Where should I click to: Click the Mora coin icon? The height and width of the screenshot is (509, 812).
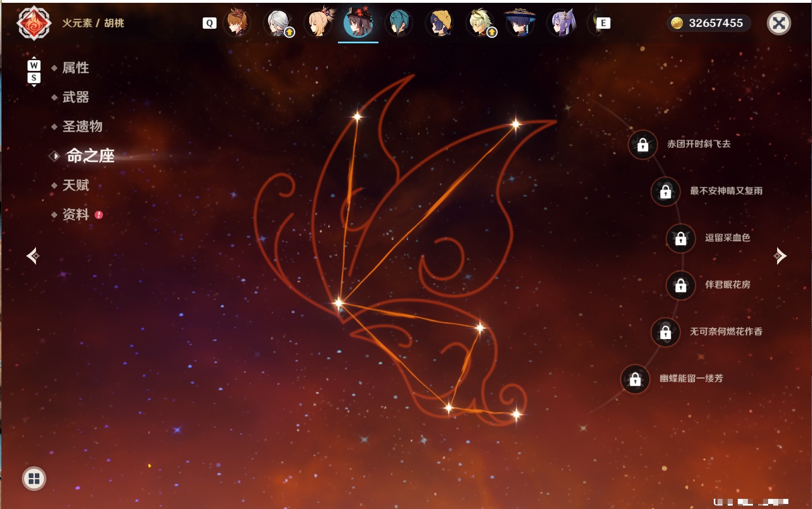point(676,23)
